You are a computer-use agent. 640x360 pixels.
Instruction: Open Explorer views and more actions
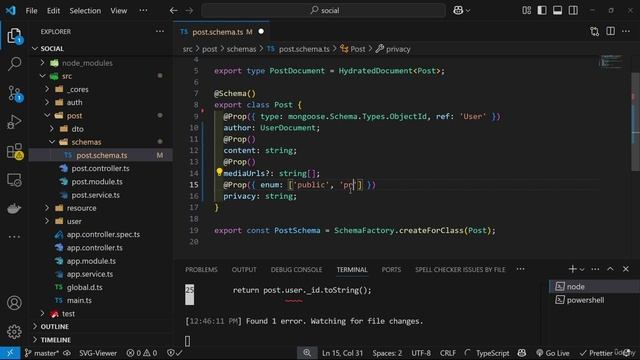160,31
